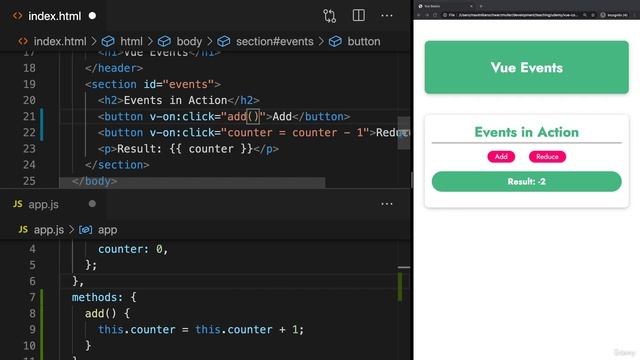This screenshot has width=640, height=360.
Task: Click the JS icon on the app.js tab
Action: (x=18, y=204)
